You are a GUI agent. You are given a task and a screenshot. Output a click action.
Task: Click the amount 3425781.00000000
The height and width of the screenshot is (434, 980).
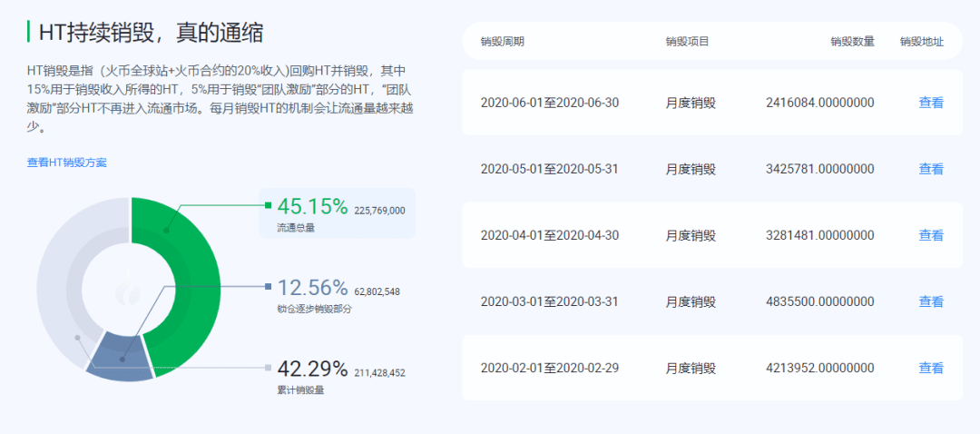[x=820, y=169]
